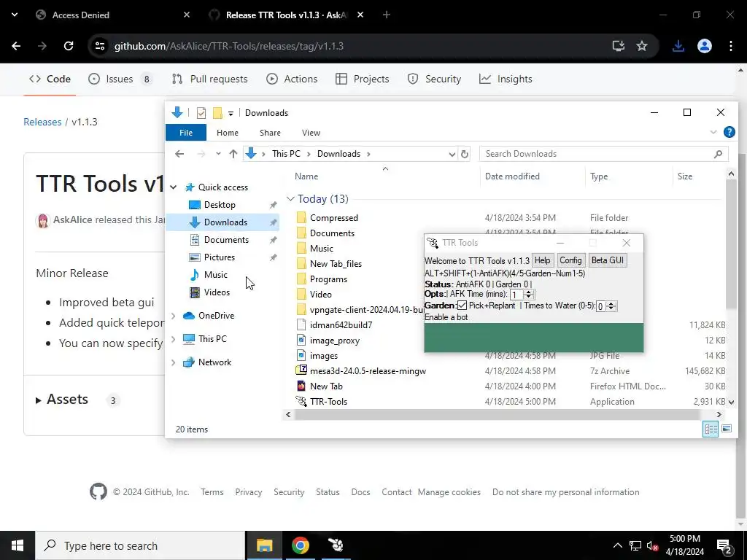Go back in File Explorer
Image resolution: width=747 pixels, height=560 pixels.
coord(179,154)
